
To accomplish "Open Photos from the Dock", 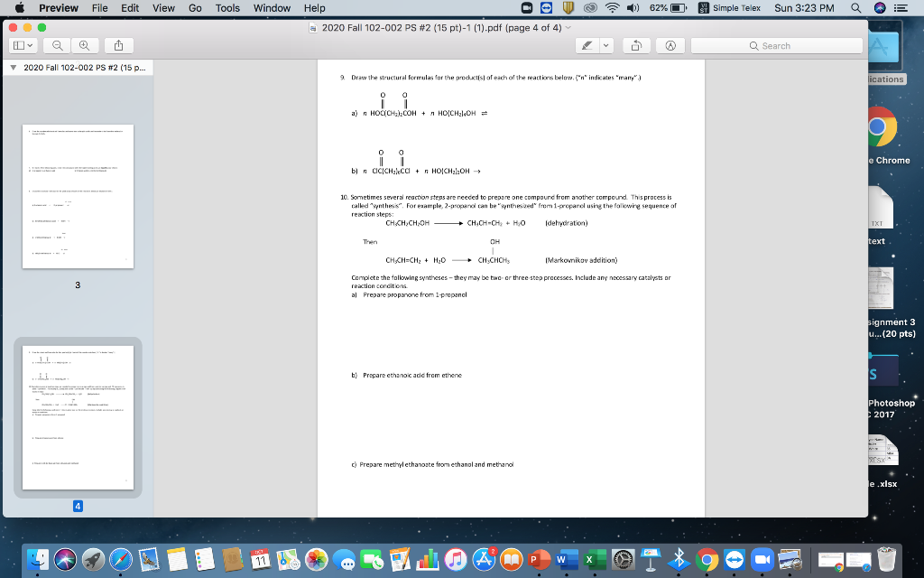I will tap(317, 559).
